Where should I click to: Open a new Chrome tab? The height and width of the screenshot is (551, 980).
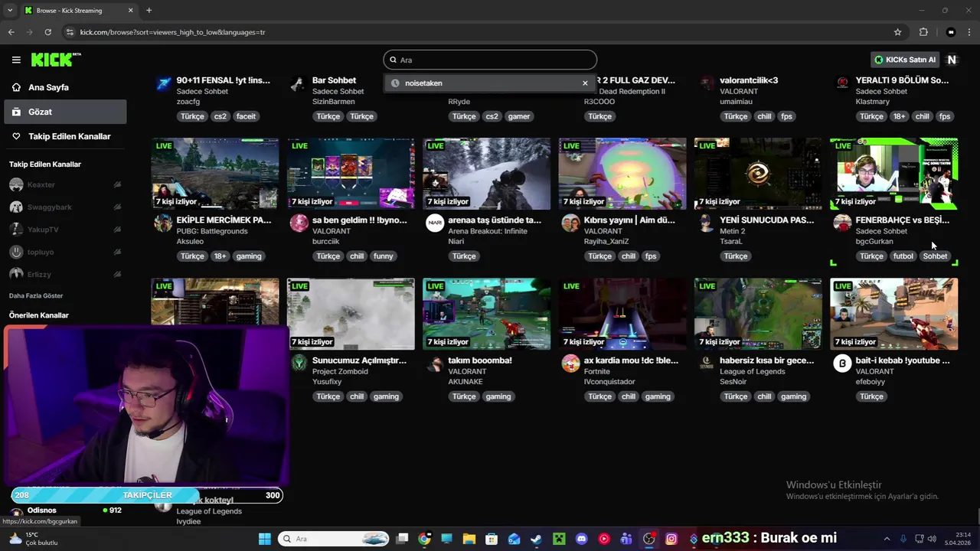point(149,11)
